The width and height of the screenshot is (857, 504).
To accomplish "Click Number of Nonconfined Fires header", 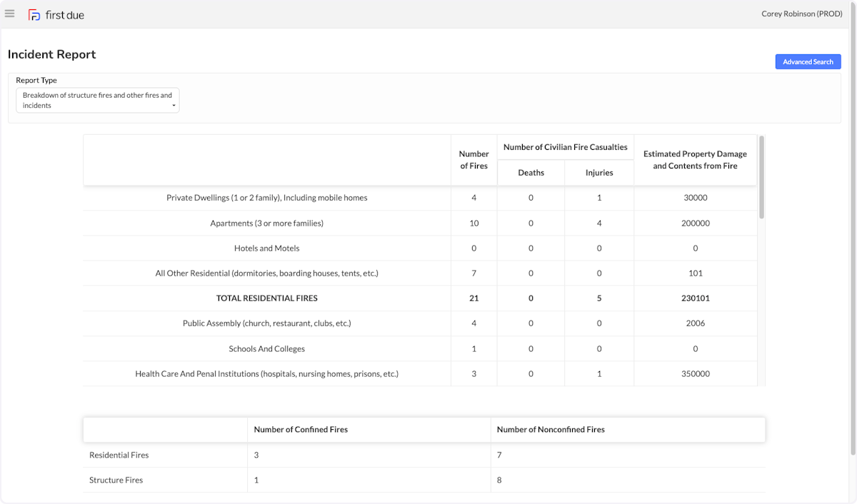I will (551, 430).
